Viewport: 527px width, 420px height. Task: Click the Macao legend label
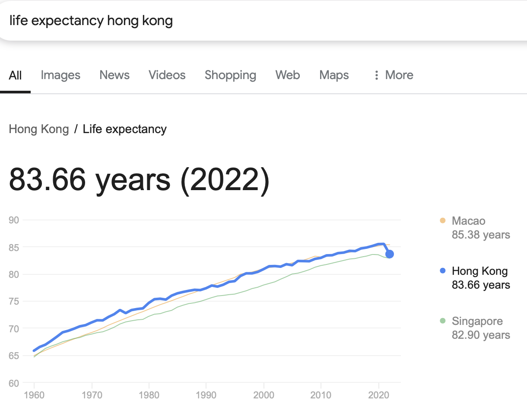[469, 221]
